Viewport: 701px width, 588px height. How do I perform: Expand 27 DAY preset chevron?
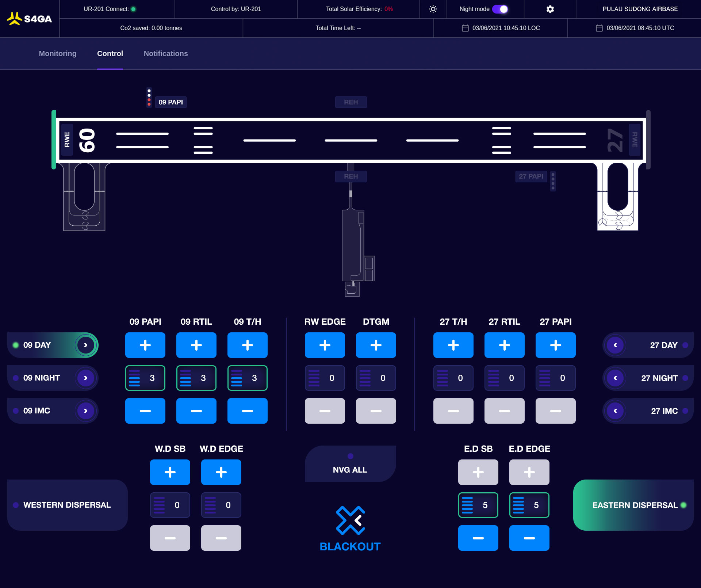[x=615, y=345]
